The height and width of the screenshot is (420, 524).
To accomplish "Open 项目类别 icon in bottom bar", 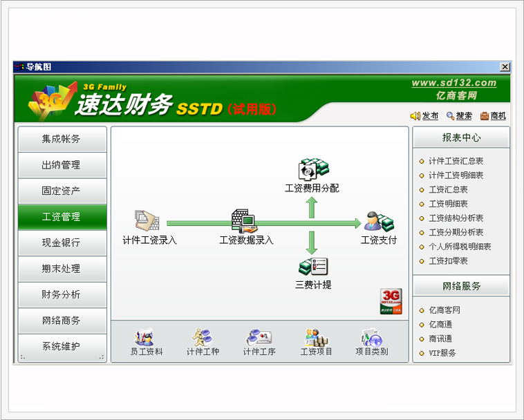I will click(x=372, y=337).
